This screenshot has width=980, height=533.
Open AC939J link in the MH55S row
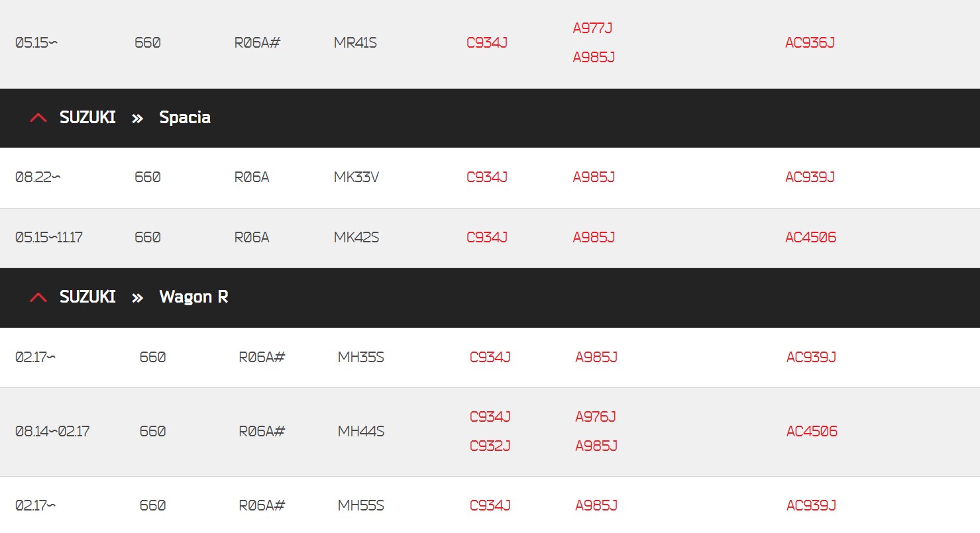811,506
